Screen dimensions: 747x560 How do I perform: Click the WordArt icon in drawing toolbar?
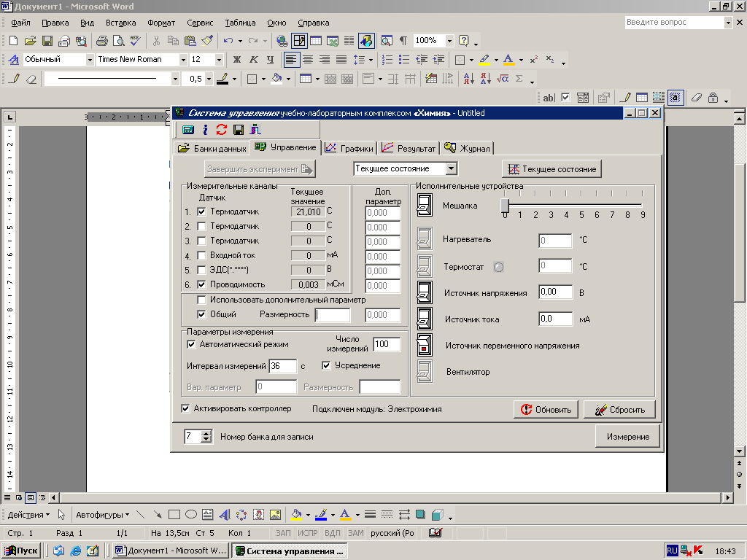[225, 515]
